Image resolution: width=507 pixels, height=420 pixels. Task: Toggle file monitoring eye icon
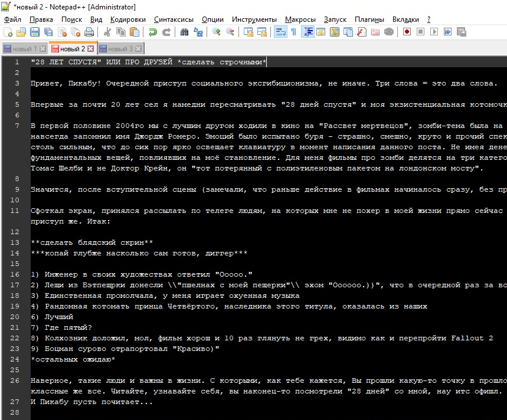tap(388, 32)
